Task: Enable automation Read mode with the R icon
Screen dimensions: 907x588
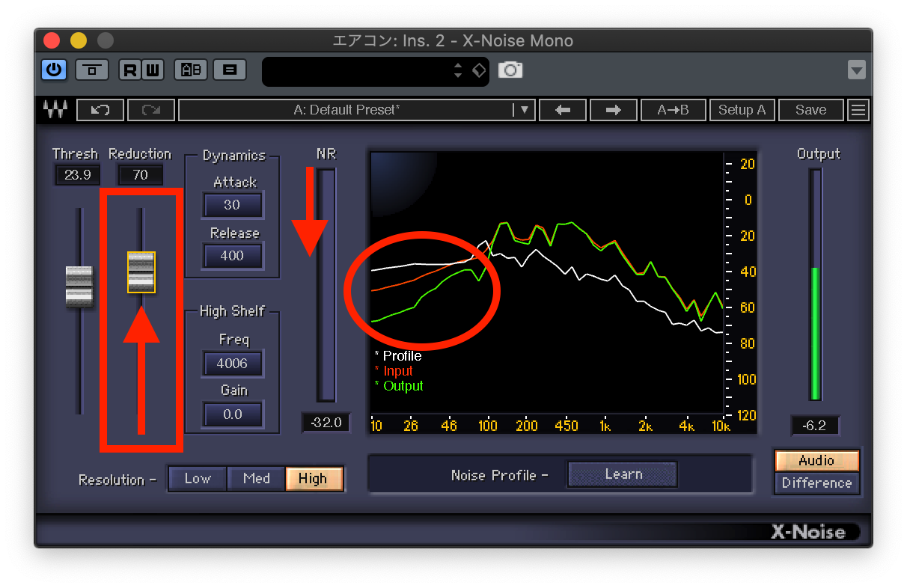Action: click(129, 70)
